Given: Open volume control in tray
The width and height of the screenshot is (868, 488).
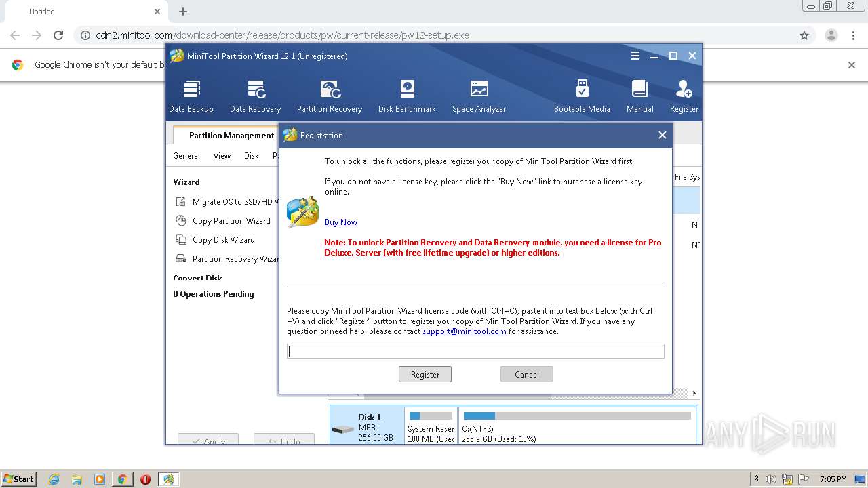Looking at the screenshot, I should pos(772,479).
